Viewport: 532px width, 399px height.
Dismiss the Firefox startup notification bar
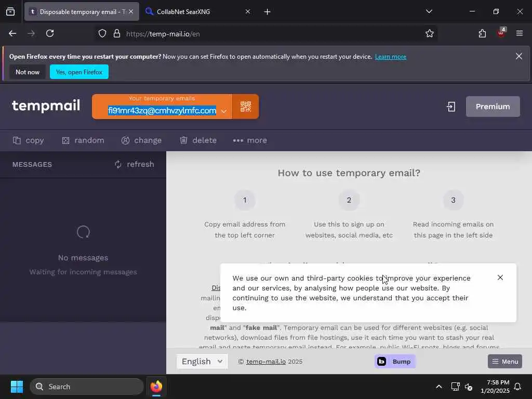tap(519, 56)
